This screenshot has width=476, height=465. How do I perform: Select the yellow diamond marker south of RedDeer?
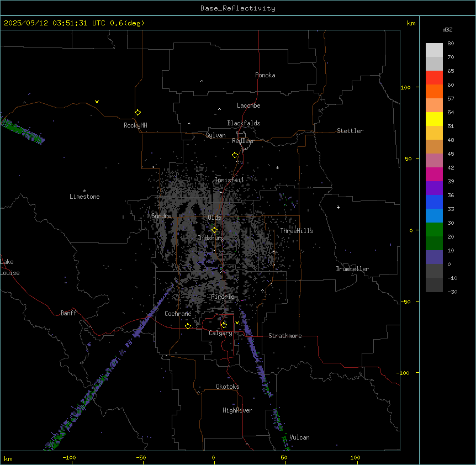tap(235, 155)
